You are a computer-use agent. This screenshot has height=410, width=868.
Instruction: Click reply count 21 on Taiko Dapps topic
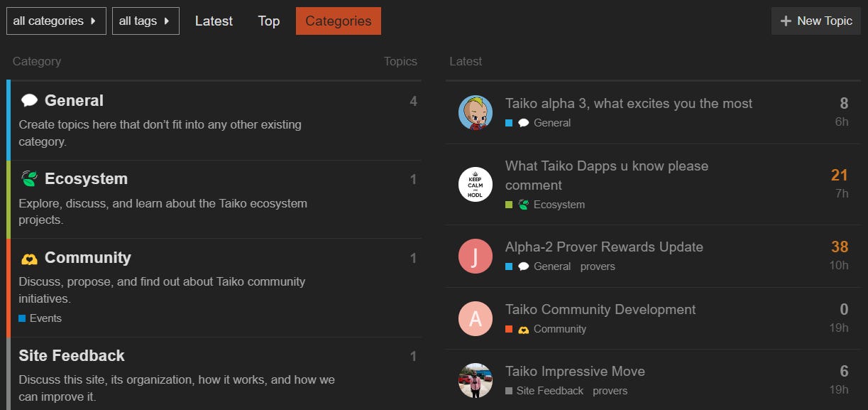(840, 176)
